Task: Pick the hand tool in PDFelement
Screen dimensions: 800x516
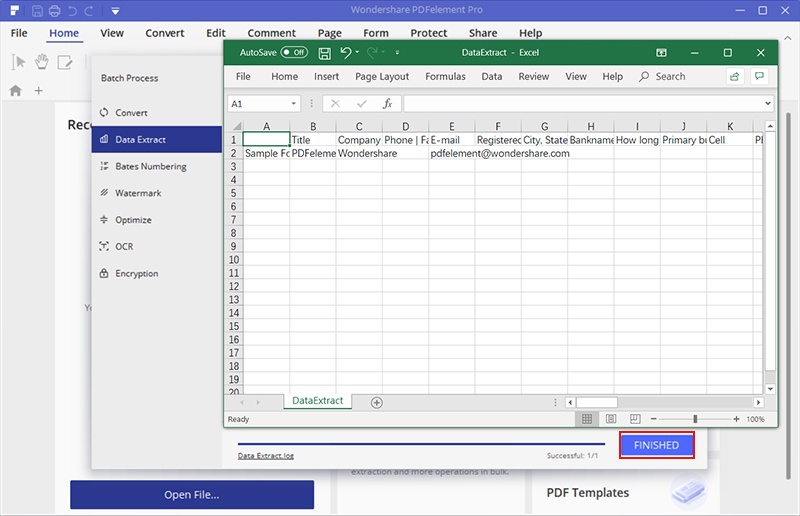Action: point(41,62)
